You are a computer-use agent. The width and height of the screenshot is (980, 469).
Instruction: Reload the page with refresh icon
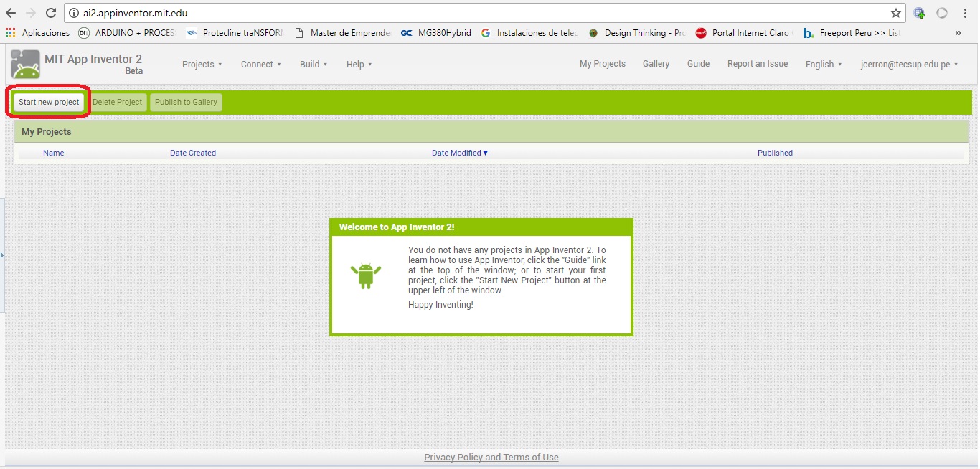tap(51, 13)
